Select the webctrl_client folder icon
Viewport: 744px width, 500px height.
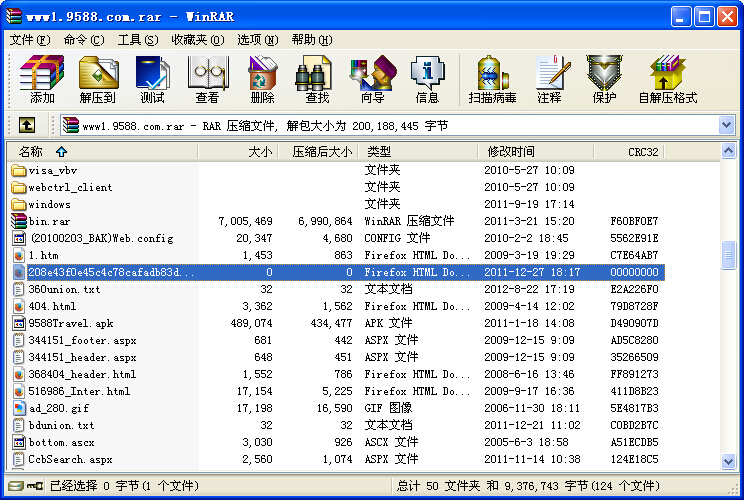19,187
